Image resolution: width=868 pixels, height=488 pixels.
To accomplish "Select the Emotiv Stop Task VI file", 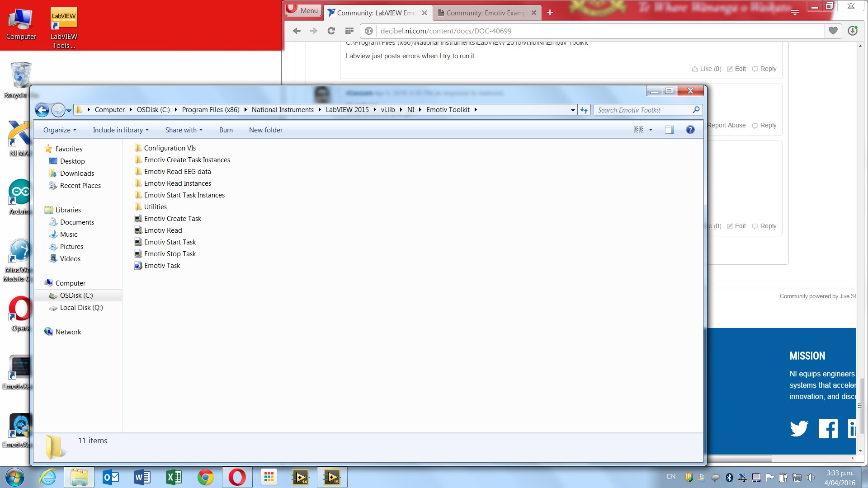I will (x=165, y=254).
